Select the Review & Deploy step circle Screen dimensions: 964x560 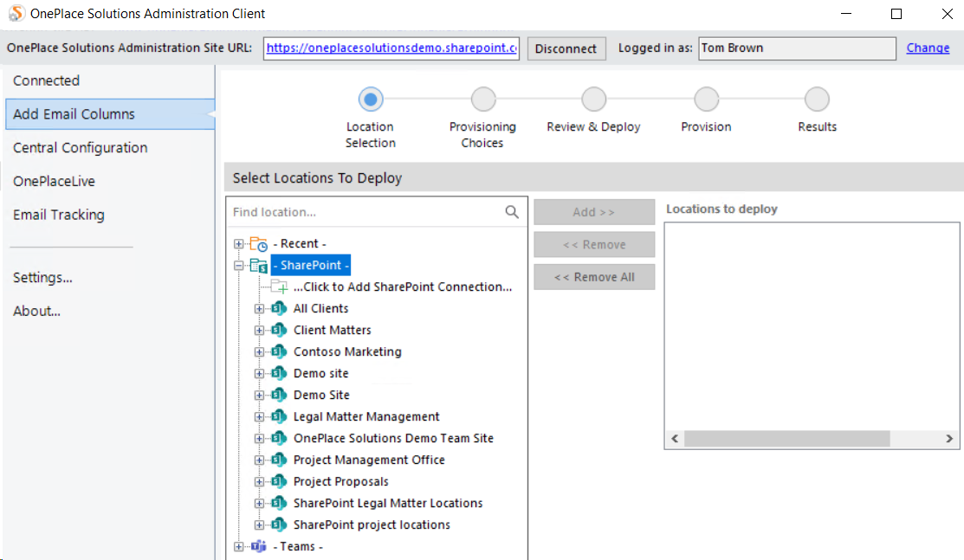tap(594, 99)
